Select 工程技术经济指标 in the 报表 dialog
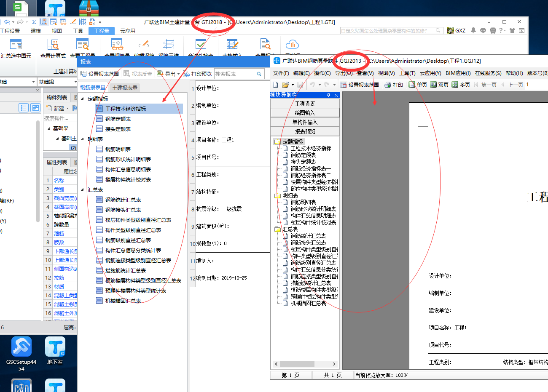The height and width of the screenshot is (392, 548). click(x=139, y=109)
